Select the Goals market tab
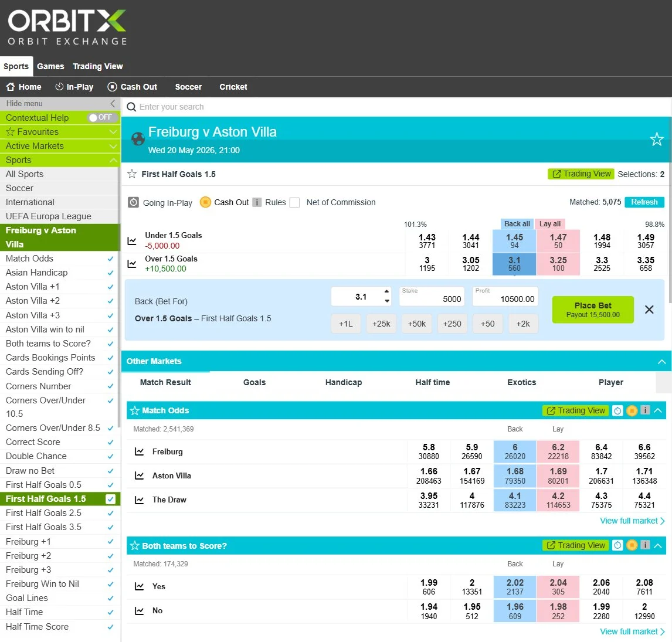Screen dimensions: 672x642 click(x=254, y=382)
